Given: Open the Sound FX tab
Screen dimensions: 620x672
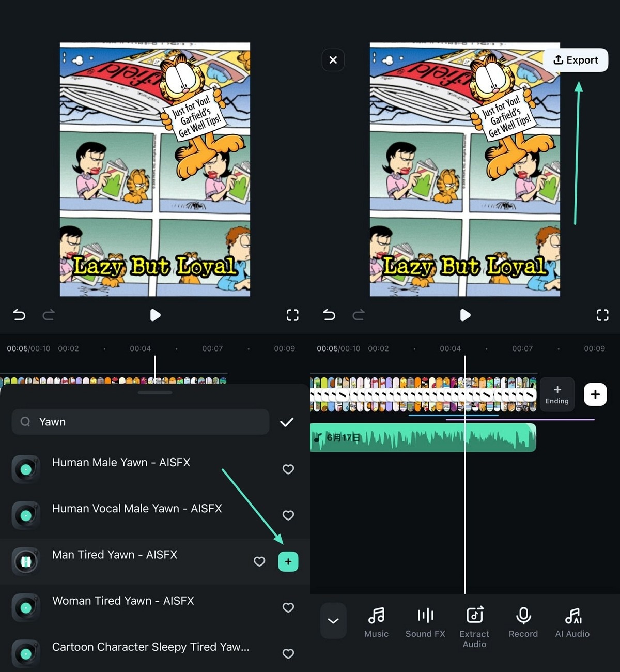Looking at the screenshot, I should point(425,623).
